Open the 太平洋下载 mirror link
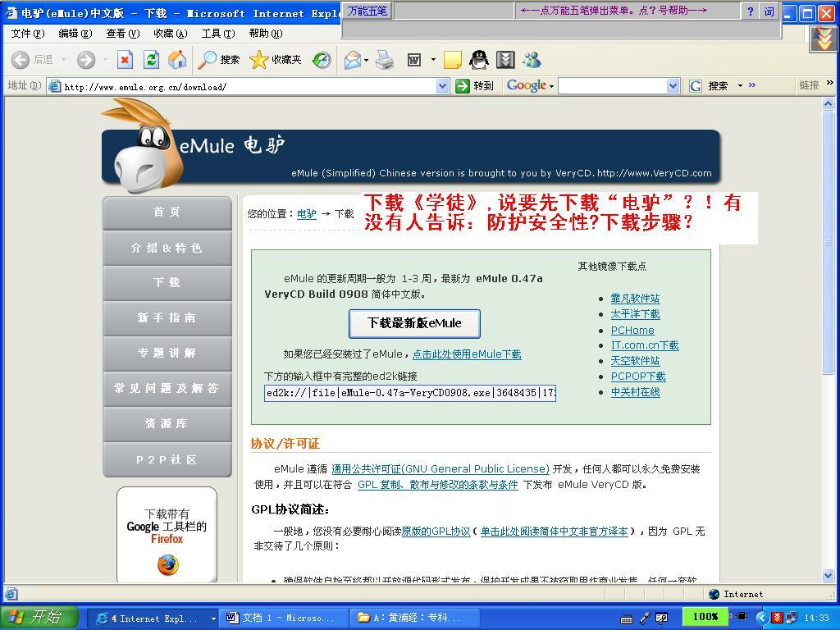Viewport: 840px width, 630px height. click(636, 314)
